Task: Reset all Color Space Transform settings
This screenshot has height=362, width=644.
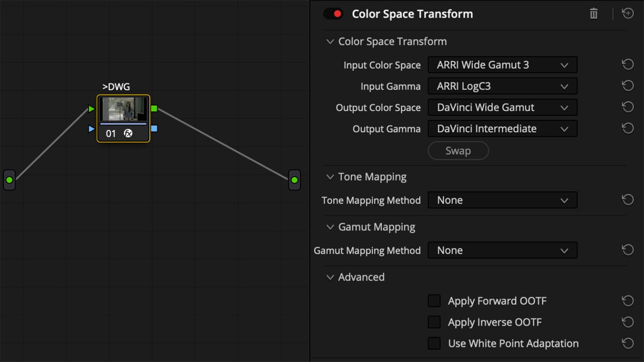Action: 627,13
